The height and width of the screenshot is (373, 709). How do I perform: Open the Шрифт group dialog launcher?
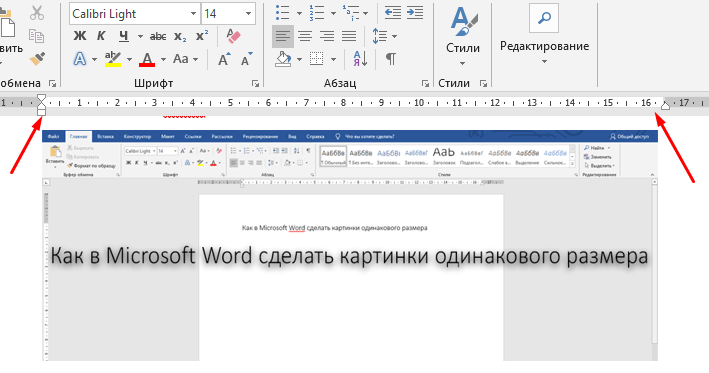[x=255, y=83]
